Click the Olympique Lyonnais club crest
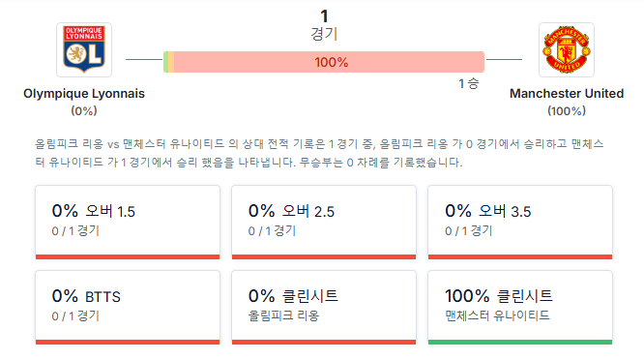 coord(84,49)
